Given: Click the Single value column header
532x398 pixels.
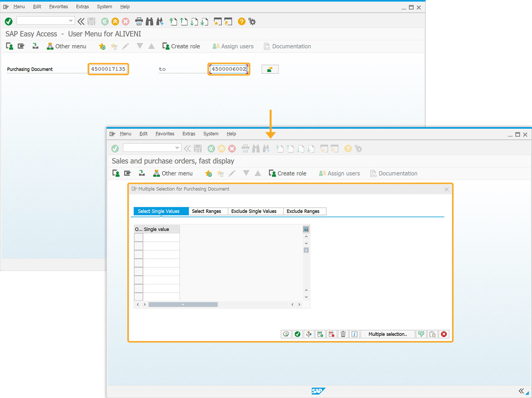Looking at the screenshot, I should [x=161, y=229].
